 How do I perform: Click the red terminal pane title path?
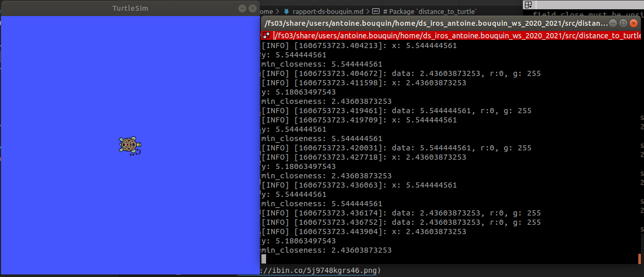[457, 36]
